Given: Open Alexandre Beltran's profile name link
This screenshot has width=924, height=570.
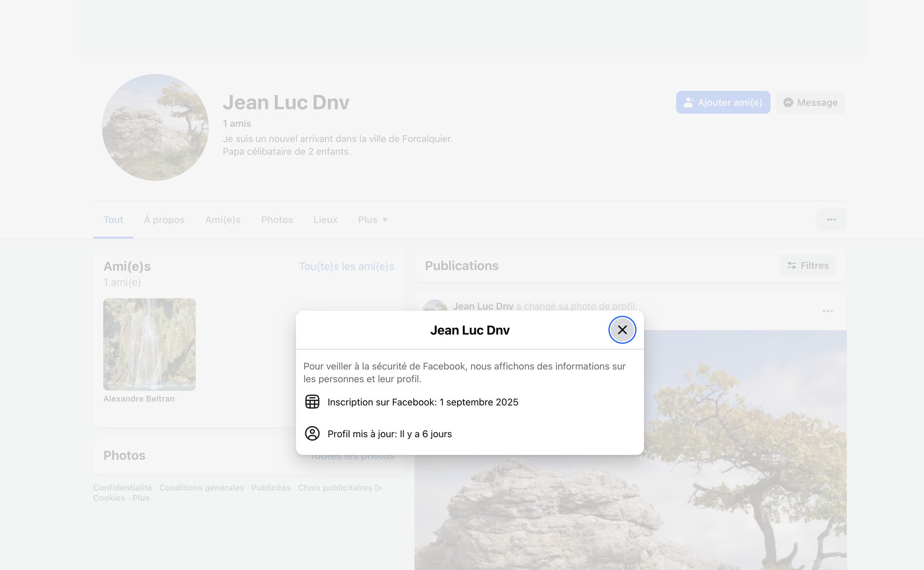Looking at the screenshot, I should [x=139, y=399].
